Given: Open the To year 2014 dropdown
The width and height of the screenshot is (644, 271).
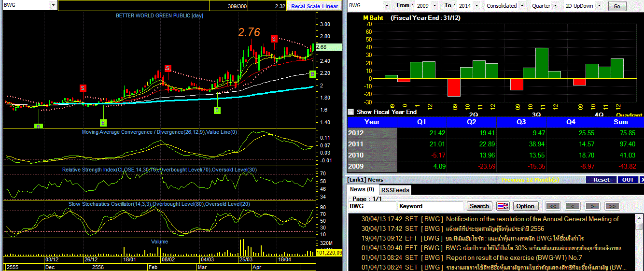Looking at the screenshot, I should point(476,6).
